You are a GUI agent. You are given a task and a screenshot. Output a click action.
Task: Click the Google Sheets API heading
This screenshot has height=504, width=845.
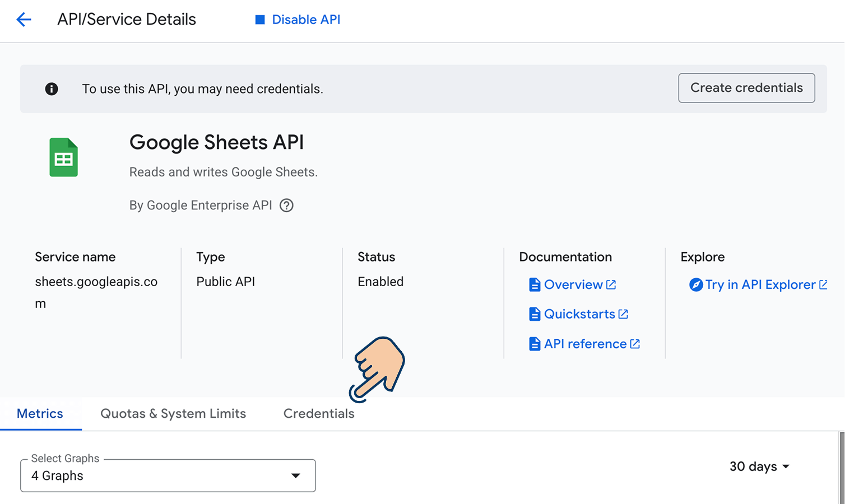pyautogui.click(x=216, y=143)
